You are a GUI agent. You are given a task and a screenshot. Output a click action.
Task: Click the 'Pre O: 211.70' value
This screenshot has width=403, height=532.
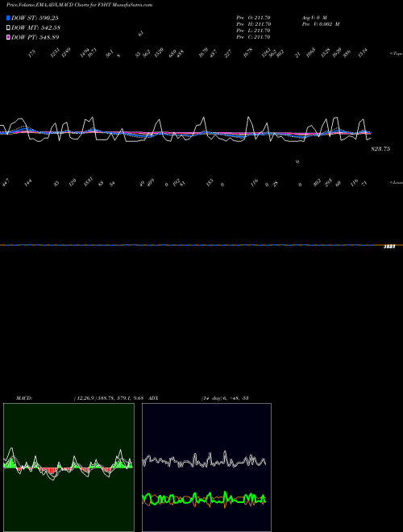[x=253, y=18]
